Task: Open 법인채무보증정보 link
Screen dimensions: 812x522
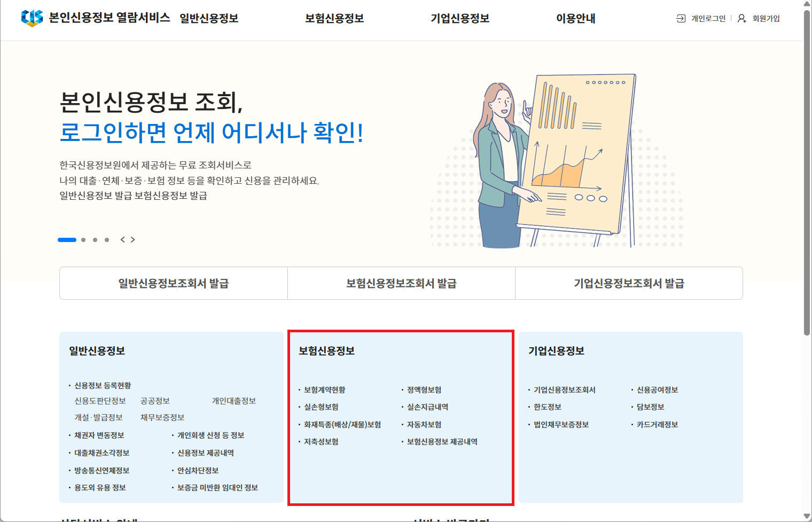Action: coord(561,425)
